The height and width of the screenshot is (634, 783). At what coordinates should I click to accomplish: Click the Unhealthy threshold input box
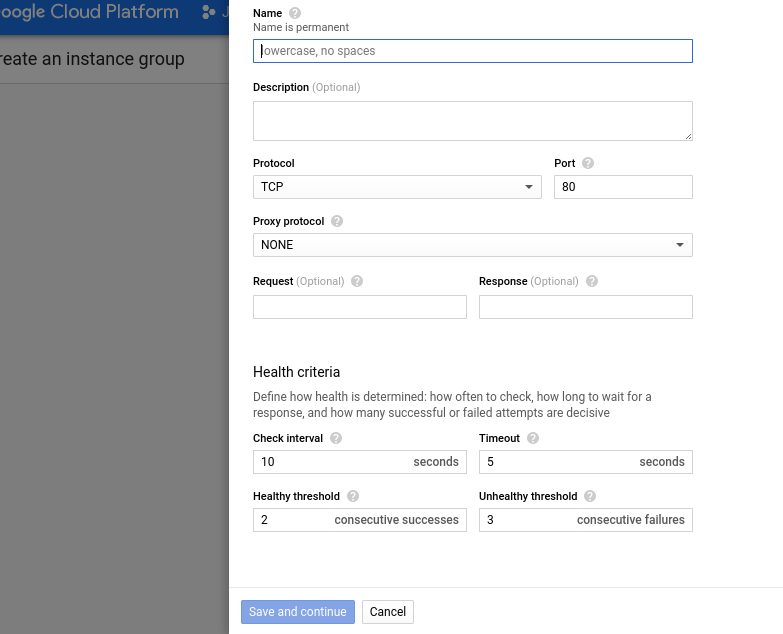click(585, 520)
